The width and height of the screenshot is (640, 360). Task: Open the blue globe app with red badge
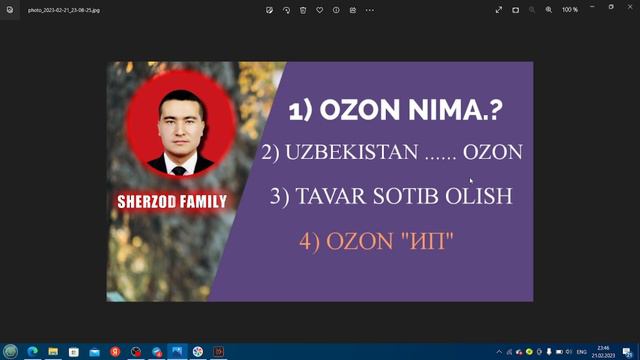[x=157, y=351]
